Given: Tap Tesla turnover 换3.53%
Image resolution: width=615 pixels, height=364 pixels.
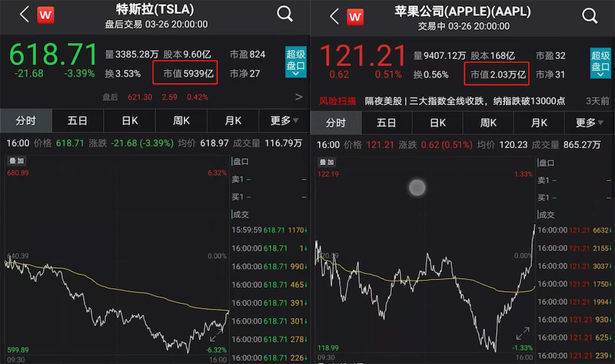Looking at the screenshot, I should (123, 73).
